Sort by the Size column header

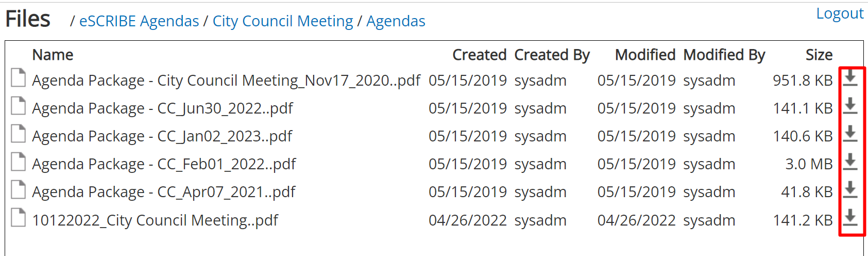[819, 55]
